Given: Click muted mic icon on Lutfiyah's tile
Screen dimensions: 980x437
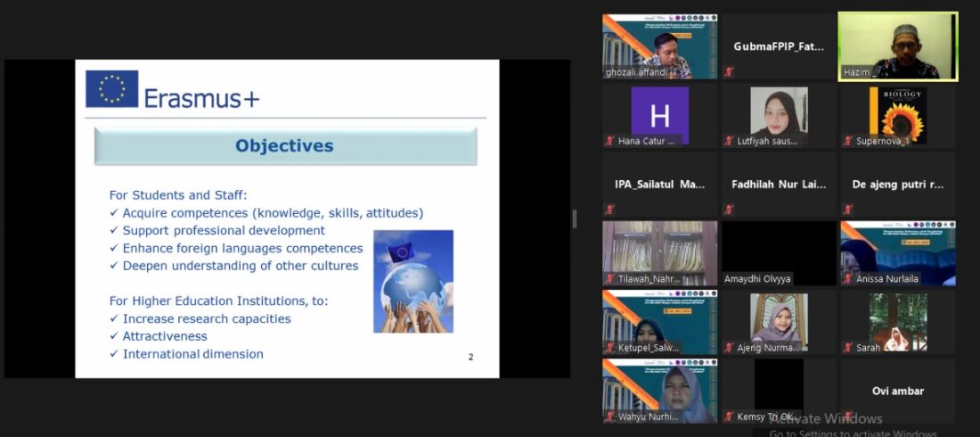Looking at the screenshot, I should 729,141.
